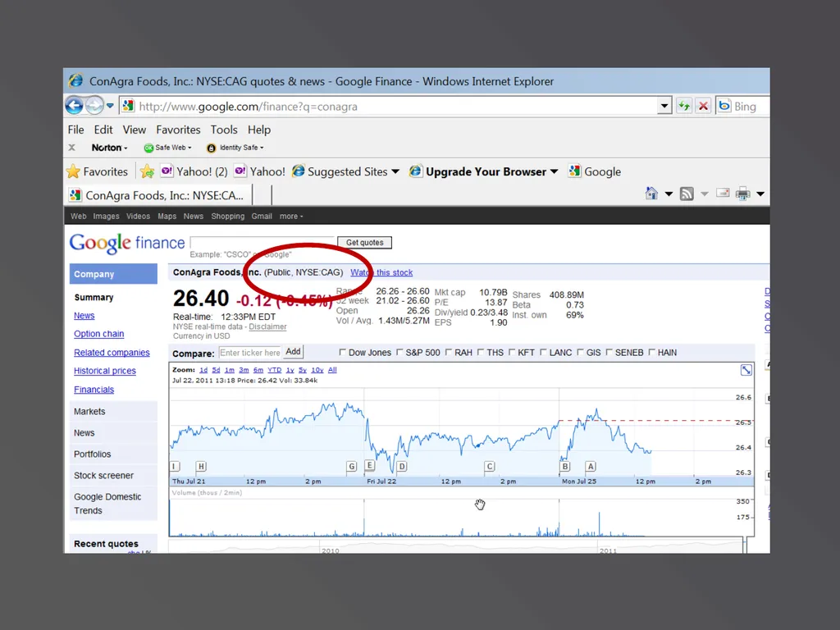The width and height of the screenshot is (840, 630).
Task: Click the Favorites star icon
Action: pos(73,171)
